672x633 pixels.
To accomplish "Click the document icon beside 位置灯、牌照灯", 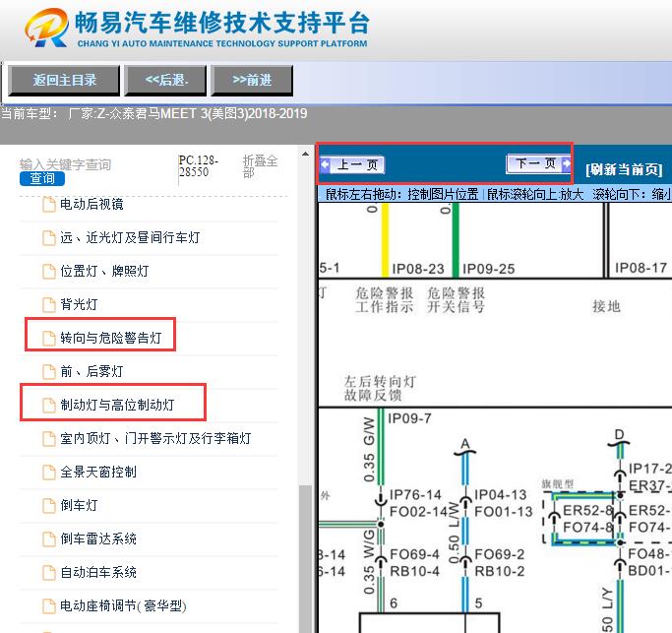I will pos(49,271).
